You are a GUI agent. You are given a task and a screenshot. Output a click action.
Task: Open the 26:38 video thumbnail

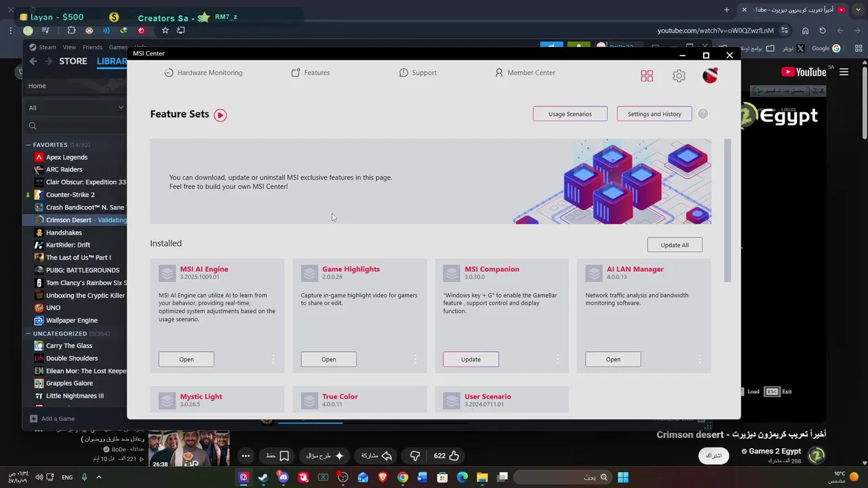pos(189,448)
